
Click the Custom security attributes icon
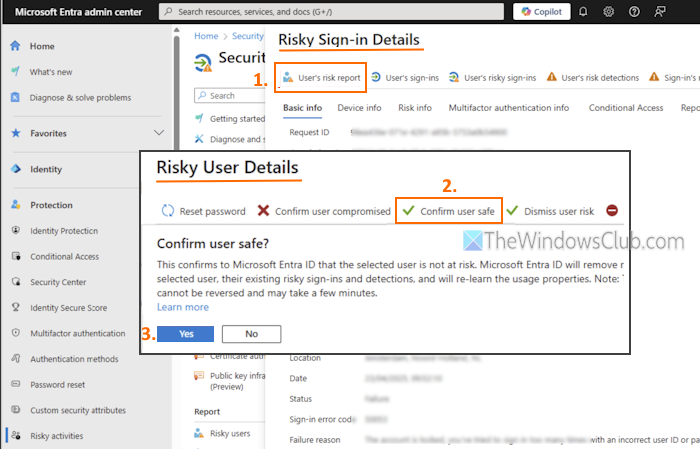pyautogui.click(x=16, y=410)
